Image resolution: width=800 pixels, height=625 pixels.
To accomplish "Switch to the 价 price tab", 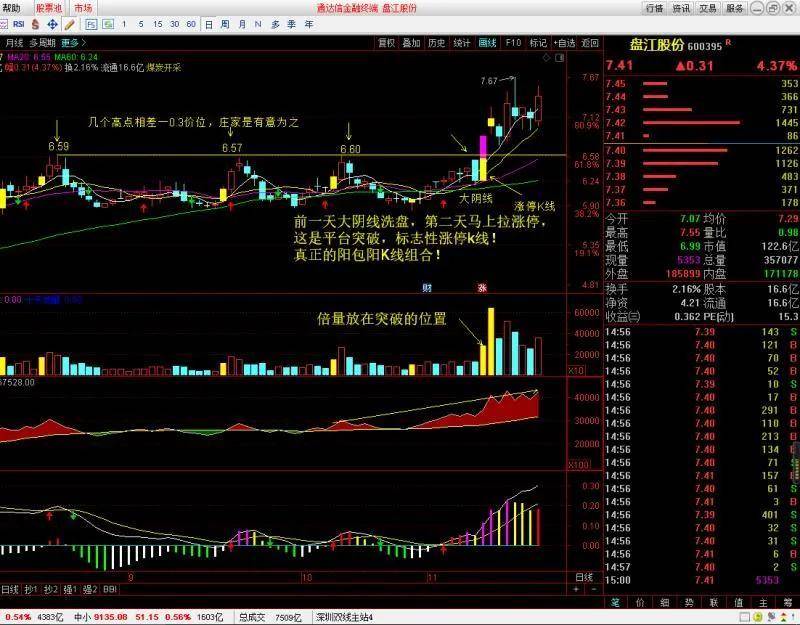I will click(640, 603).
